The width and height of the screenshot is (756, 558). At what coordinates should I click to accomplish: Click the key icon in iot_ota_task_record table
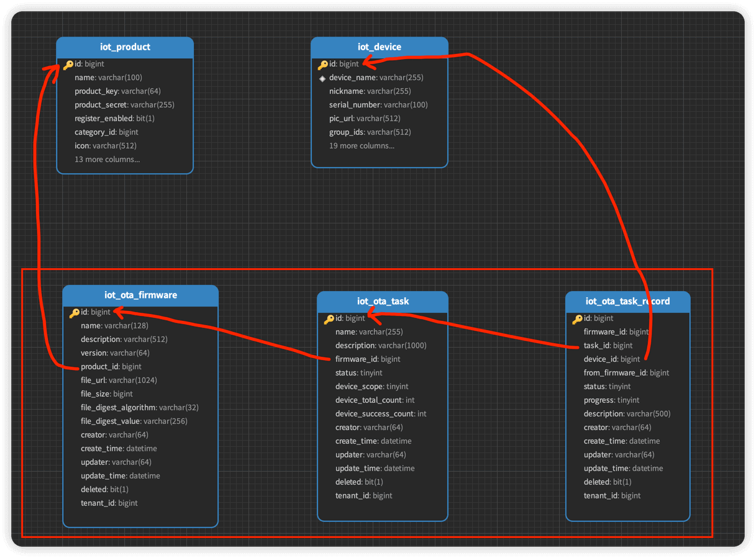click(577, 319)
